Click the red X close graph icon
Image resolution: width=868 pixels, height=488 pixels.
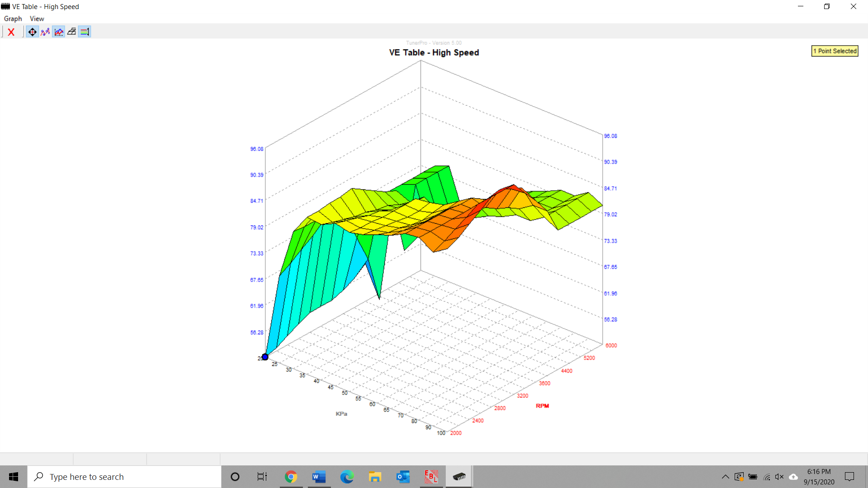(x=11, y=32)
